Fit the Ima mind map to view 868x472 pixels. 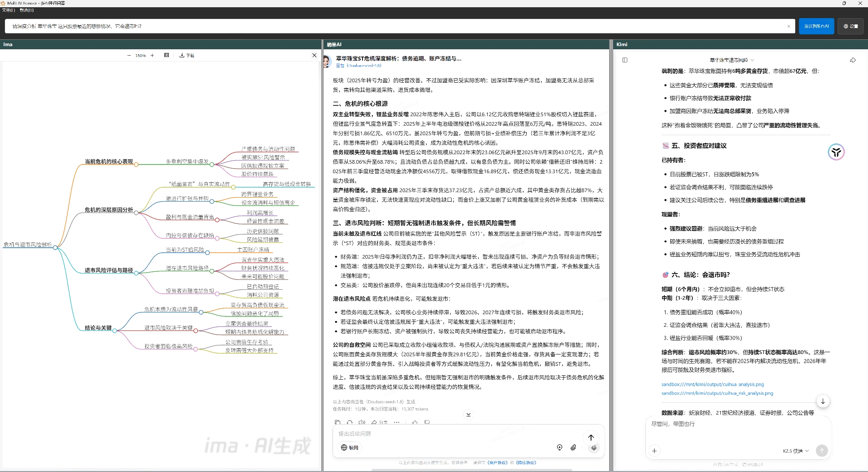click(167, 56)
